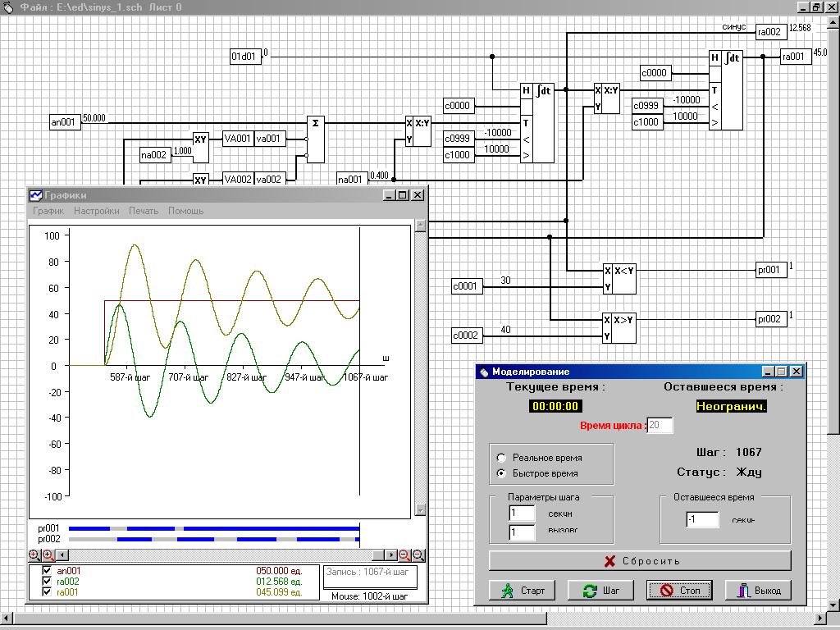The image size is (840, 630).
Task: Open the Настройки menu
Action: pyautogui.click(x=96, y=211)
